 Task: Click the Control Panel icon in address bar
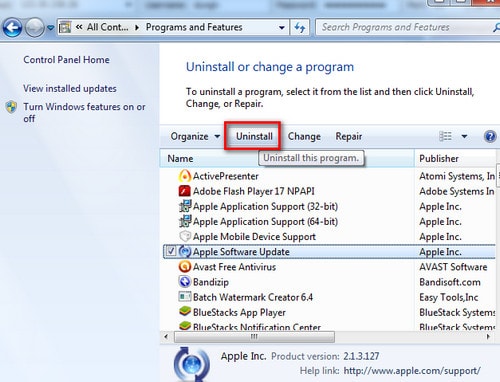point(65,27)
